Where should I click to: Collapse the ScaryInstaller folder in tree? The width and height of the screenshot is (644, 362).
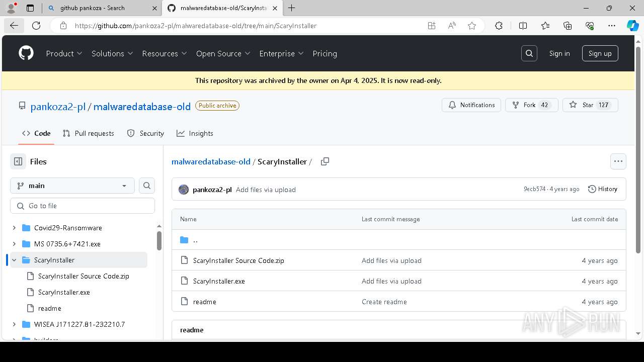coord(14,260)
